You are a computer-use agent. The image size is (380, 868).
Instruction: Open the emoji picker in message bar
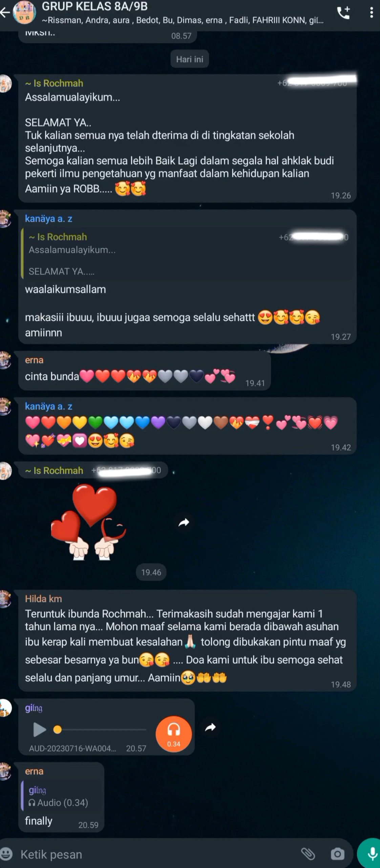[x=6, y=854]
